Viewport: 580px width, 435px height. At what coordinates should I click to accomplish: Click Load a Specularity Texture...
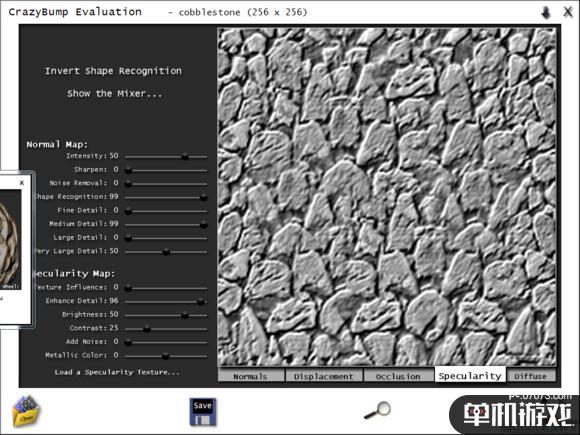pyautogui.click(x=117, y=372)
